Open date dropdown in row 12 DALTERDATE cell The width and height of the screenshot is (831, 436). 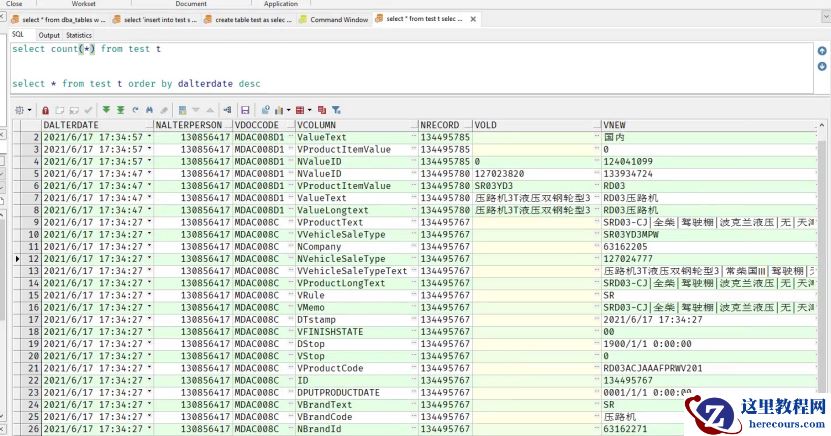pos(150,259)
